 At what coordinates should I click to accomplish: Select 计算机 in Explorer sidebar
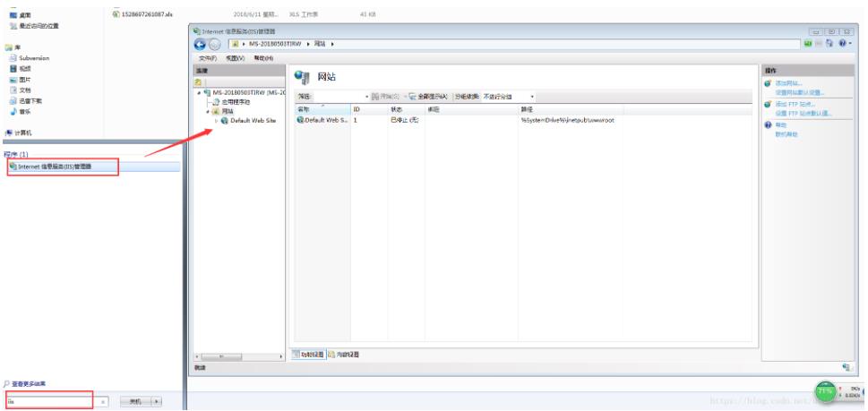point(18,133)
